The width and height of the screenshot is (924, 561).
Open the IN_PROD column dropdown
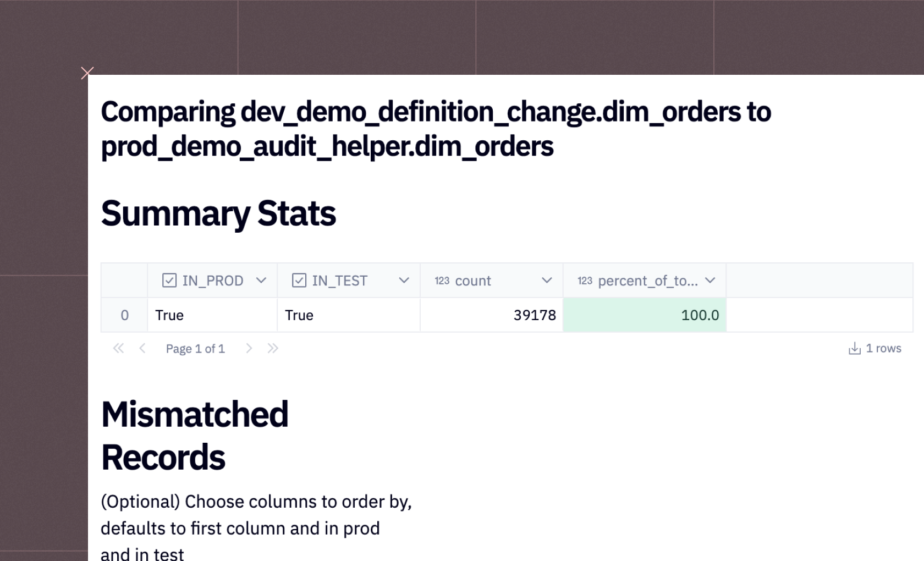261,280
